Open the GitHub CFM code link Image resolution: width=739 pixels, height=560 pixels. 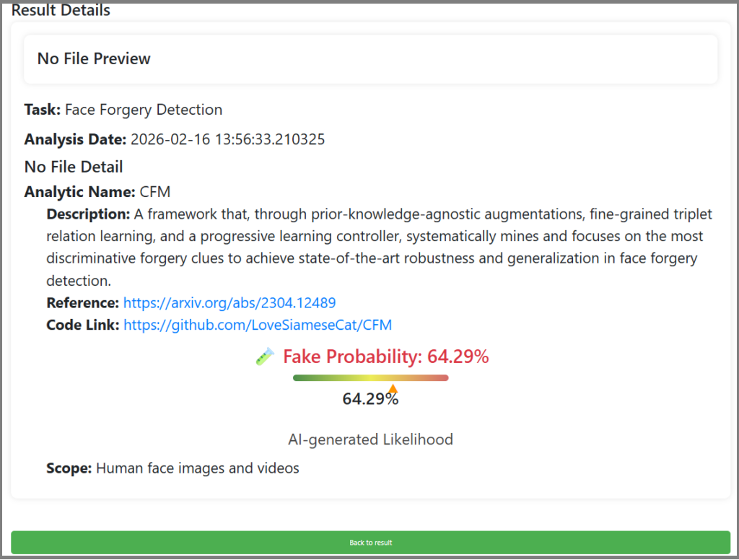[x=258, y=325]
